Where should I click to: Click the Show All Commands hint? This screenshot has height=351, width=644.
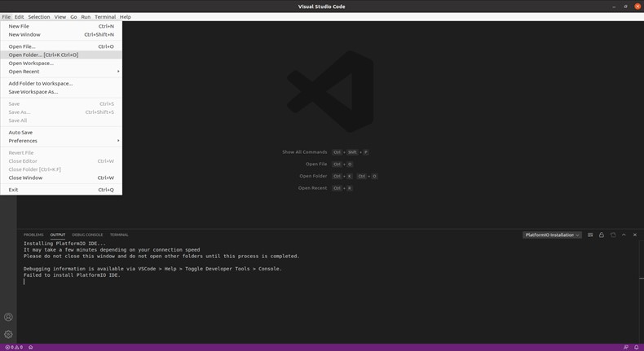[x=305, y=152]
